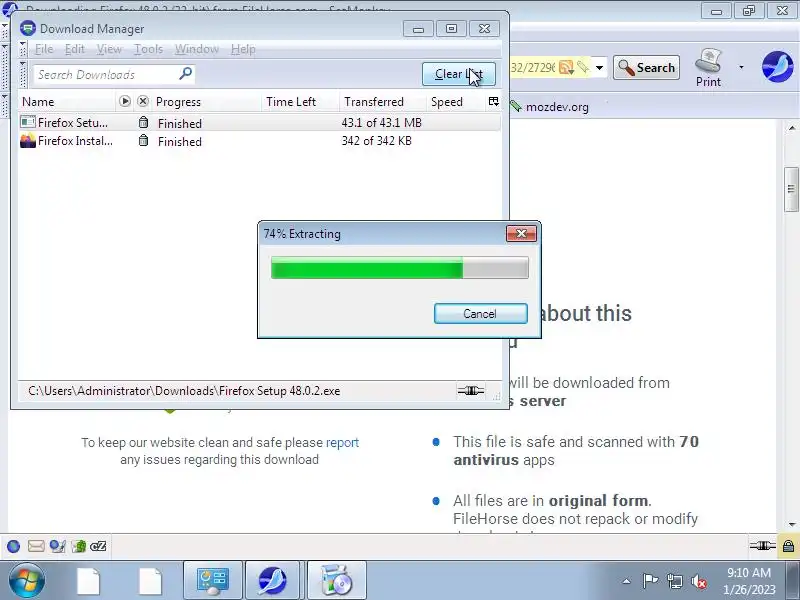Click the Control Panel taskbar button
Viewport: 800px width, 600px height.
tap(213, 580)
